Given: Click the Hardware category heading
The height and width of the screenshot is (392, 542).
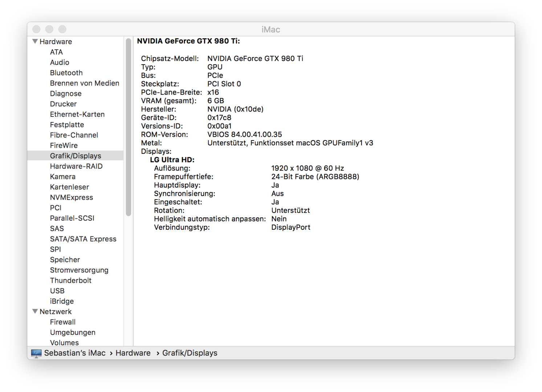Looking at the screenshot, I should click(56, 42).
